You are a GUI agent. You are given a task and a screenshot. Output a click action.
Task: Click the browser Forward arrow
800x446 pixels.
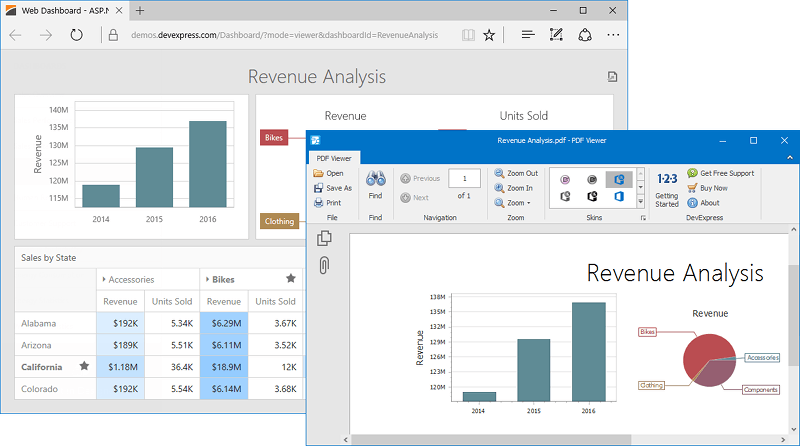point(46,35)
